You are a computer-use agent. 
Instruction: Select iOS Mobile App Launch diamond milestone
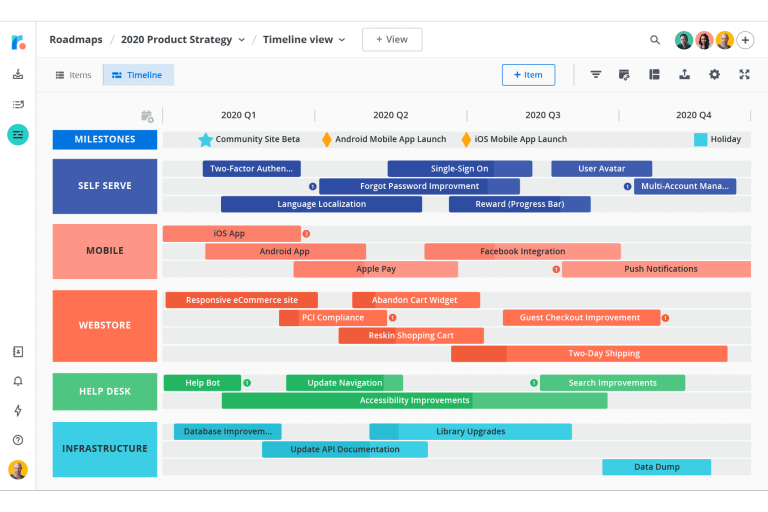[x=466, y=140]
